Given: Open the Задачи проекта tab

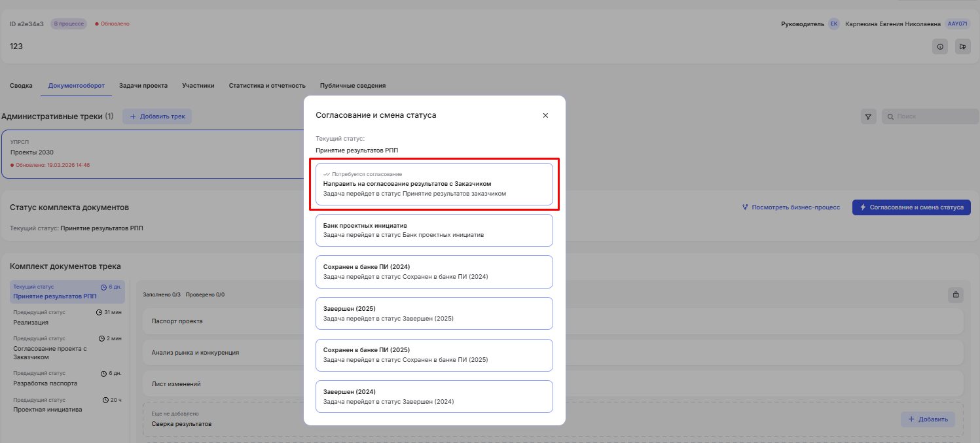Looking at the screenshot, I should [x=143, y=86].
